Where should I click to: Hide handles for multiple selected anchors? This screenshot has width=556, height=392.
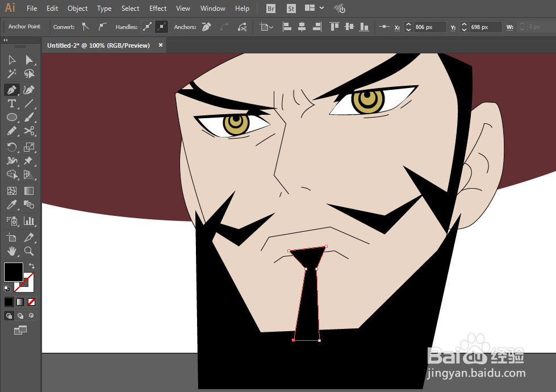[161, 27]
